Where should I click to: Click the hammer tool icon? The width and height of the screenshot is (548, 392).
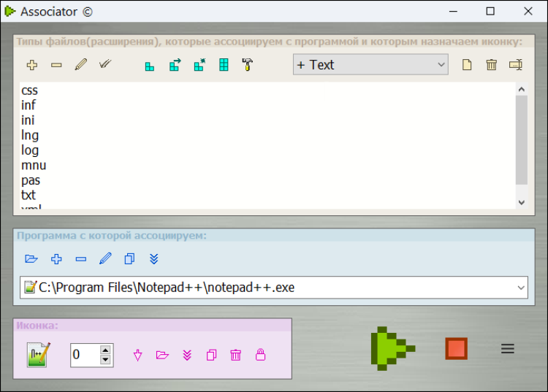coord(247,65)
